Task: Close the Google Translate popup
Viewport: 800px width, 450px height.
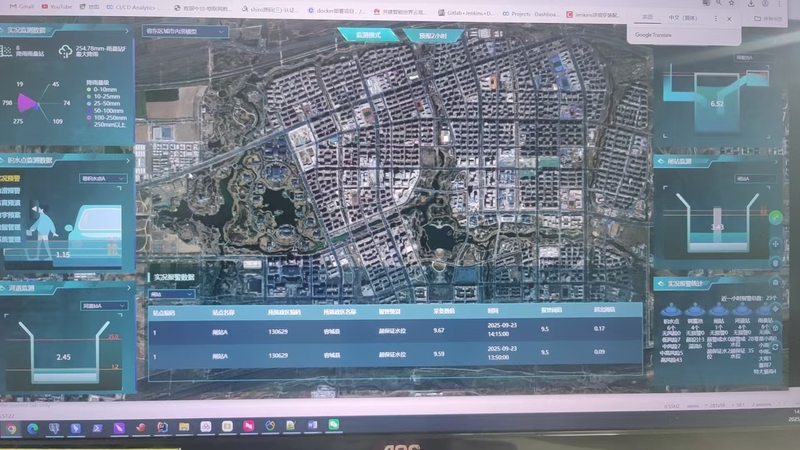Action: (729, 19)
